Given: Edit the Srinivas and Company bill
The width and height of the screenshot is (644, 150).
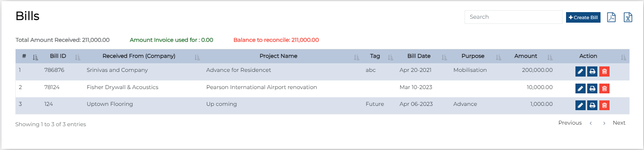Looking at the screenshot, I should pyautogui.click(x=581, y=71).
